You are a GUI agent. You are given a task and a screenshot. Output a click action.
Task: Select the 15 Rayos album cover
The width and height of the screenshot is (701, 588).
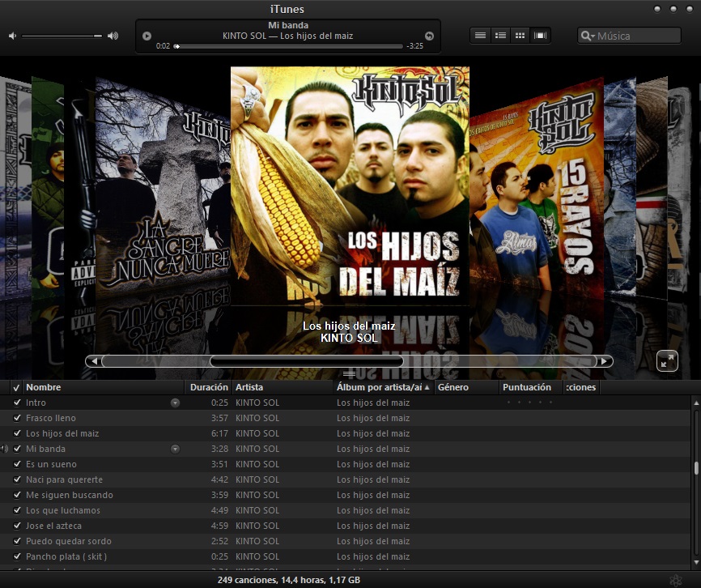(537, 188)
